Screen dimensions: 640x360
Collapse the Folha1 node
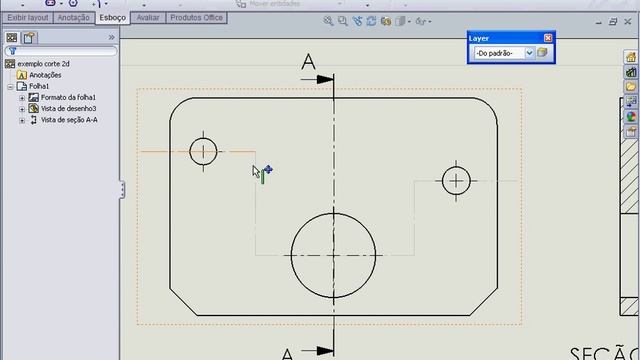(x=10, y=87)
